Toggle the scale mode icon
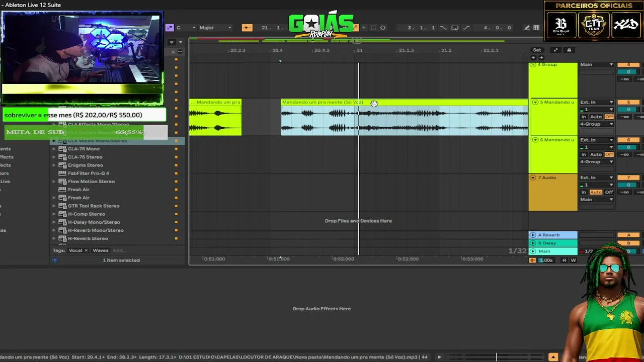This screenshot has height=362, width=644. click(170, 28)
